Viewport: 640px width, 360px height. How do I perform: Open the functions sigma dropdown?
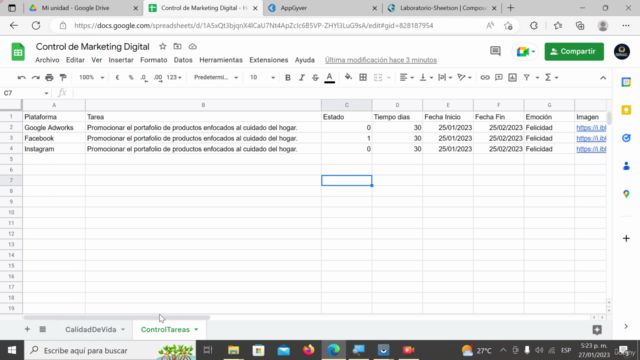pos(551,78)
